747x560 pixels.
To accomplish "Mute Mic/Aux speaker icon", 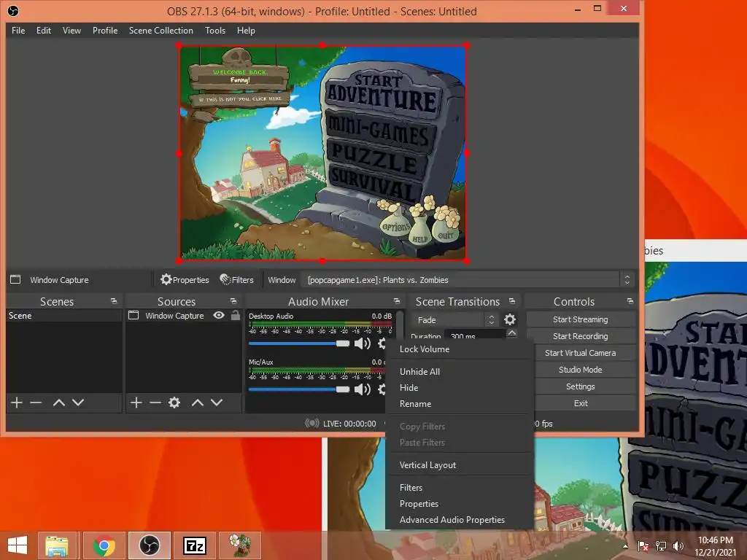I will click(x=363, y=389).
